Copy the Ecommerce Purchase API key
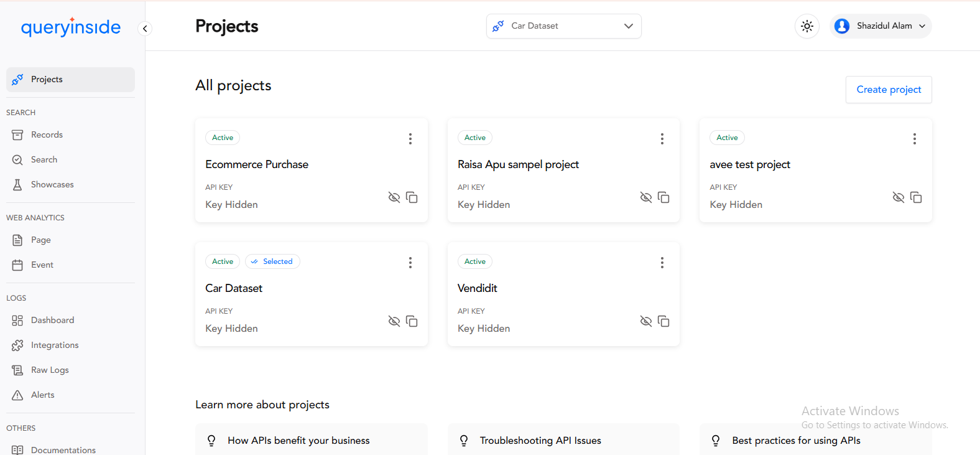This screenshot has width=980, height=455. [x=412, y=197]
